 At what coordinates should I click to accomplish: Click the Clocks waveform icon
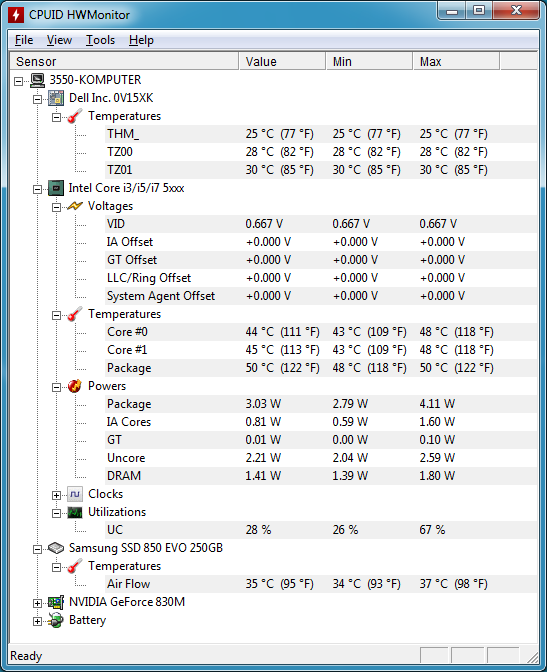(75, 494)
